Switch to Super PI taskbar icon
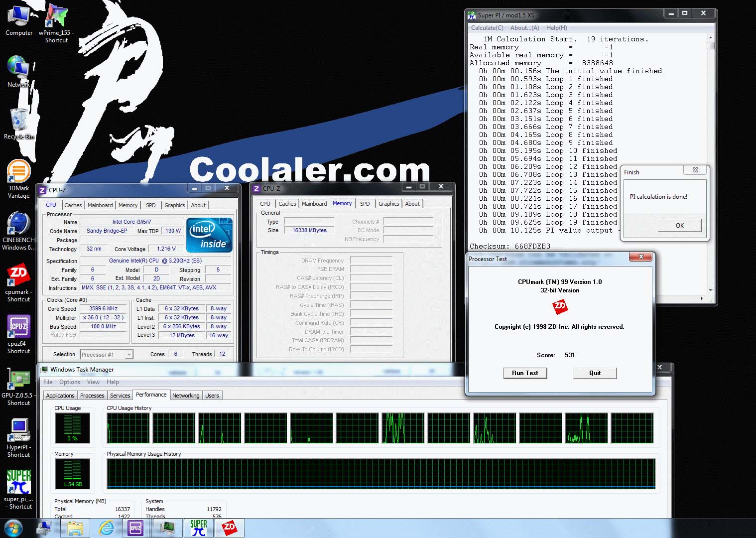This screenshot has width=756, height=538. point(198,528)
